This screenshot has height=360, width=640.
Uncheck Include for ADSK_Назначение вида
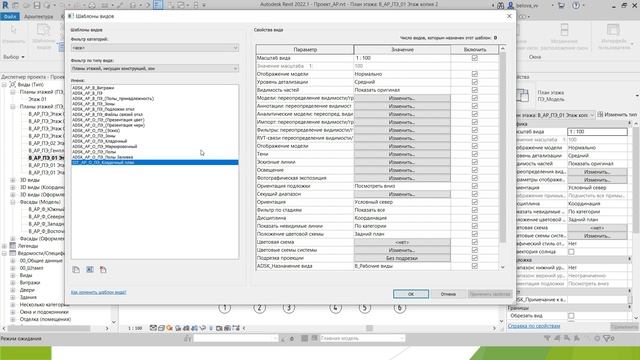(x=474, y=266)
